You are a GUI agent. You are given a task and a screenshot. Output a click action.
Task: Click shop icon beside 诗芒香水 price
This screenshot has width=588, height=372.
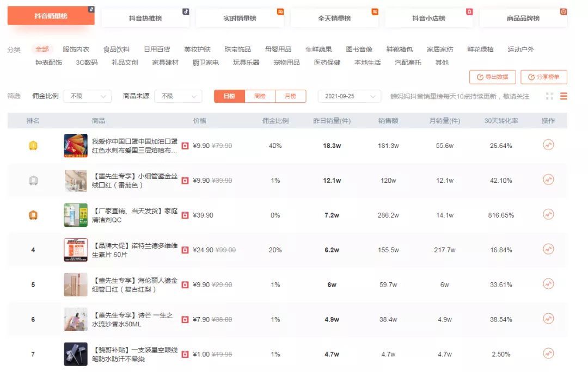pyautogui.click(x=185, y=320)
